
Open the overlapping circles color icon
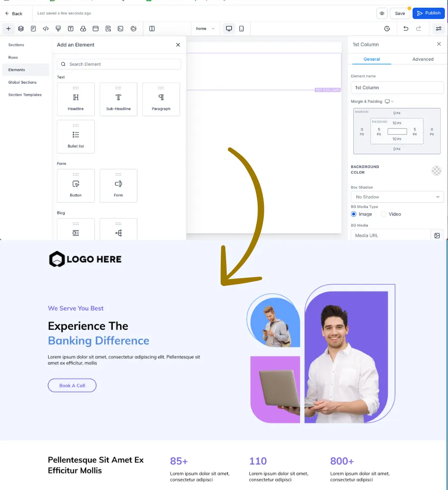(83, 29)
